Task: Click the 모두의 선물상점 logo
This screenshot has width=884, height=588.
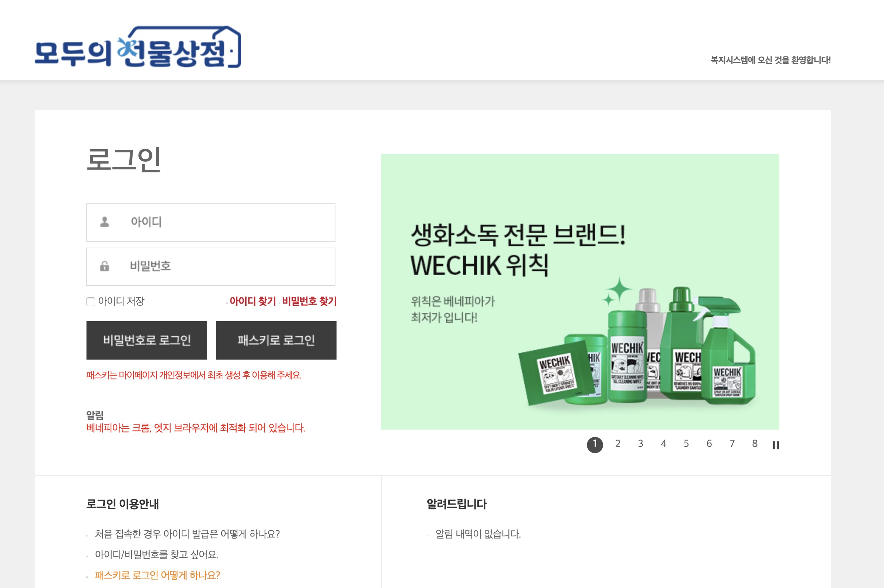Action: [138, 47]
